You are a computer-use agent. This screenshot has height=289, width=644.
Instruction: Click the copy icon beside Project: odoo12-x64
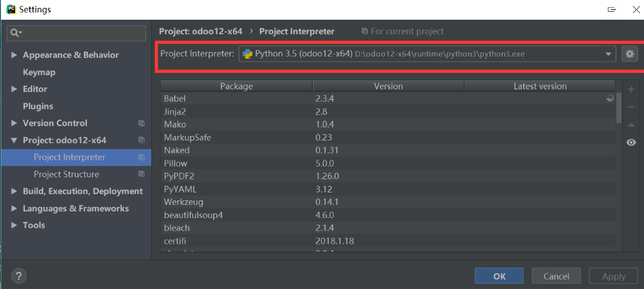tap(141, 140)
